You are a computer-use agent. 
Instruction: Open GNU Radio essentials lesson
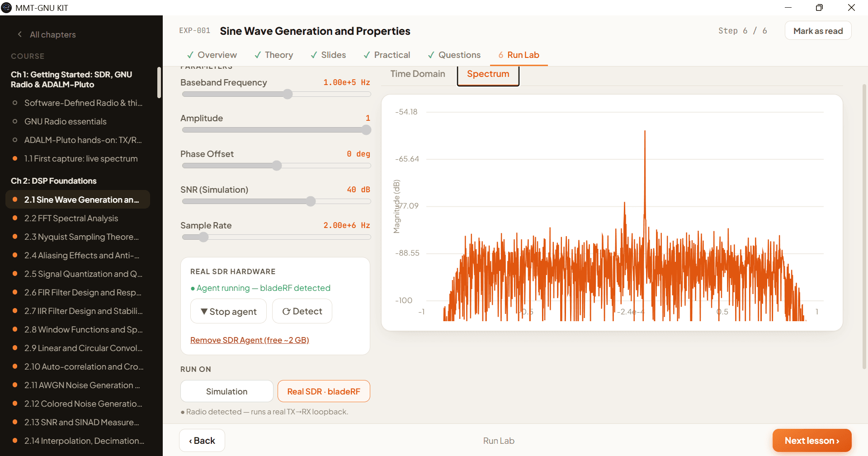[x=78, y=121]
